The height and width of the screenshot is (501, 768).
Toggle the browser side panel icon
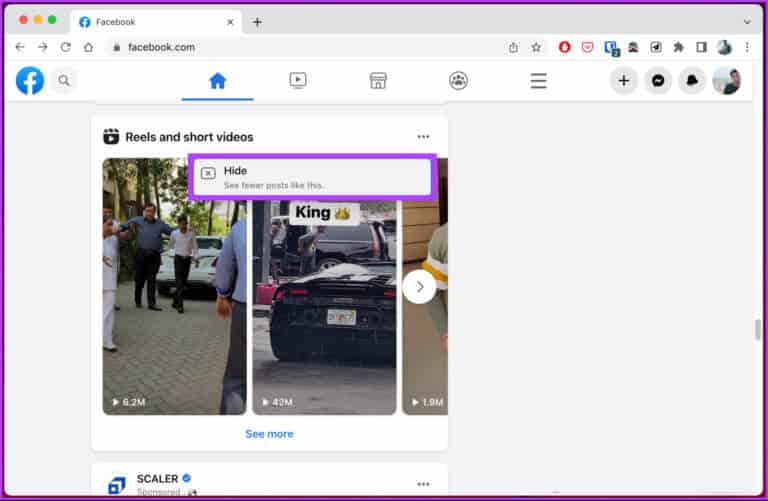pos(701,47)
